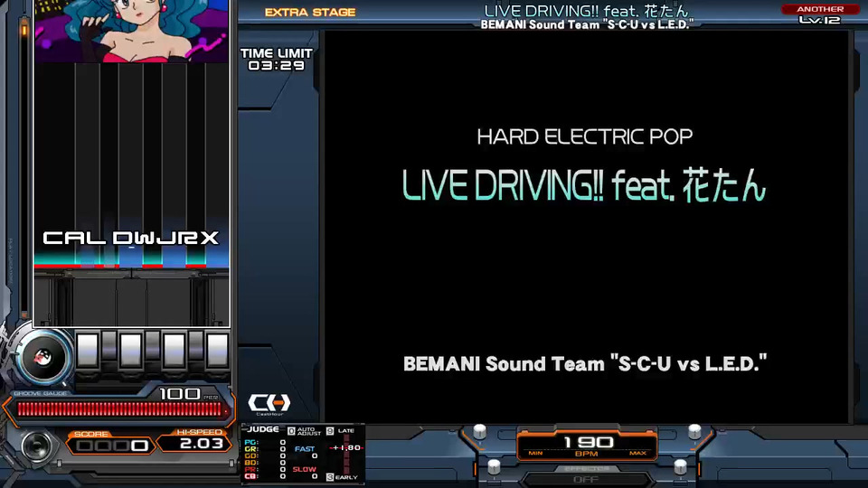The width and height of the screenshot is (868, 488).
Task: Click the effector OFF display
Action: 586,479
